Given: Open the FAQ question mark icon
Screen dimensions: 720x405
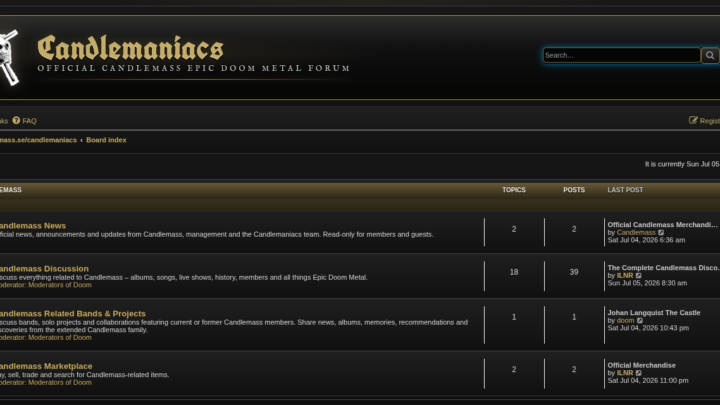Looking at the screenshot, I should coord(17,120).
